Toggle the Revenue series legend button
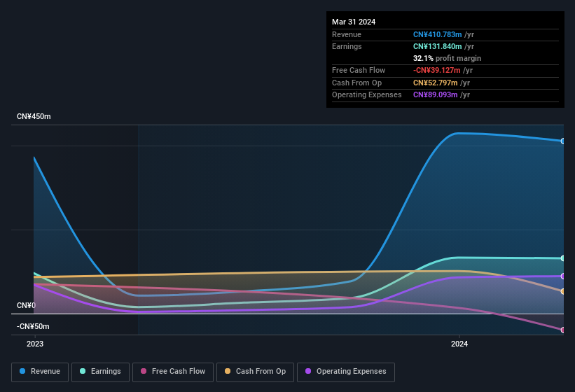 [x=40, y=372]
